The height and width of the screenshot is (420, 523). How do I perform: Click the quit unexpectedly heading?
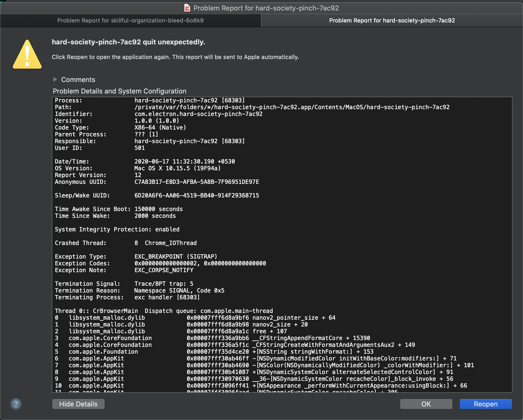point(128,42)
